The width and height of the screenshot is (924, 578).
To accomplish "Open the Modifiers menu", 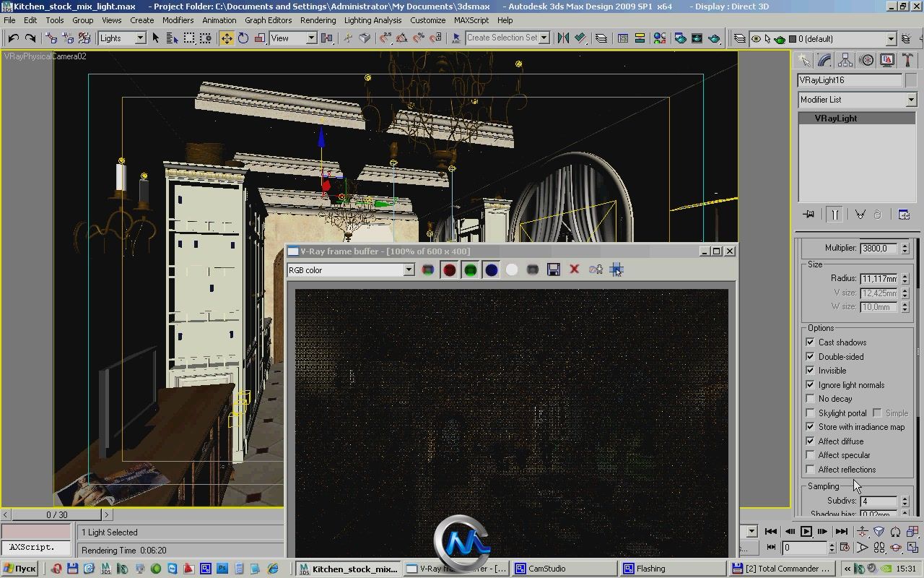I will pos(178,20).
